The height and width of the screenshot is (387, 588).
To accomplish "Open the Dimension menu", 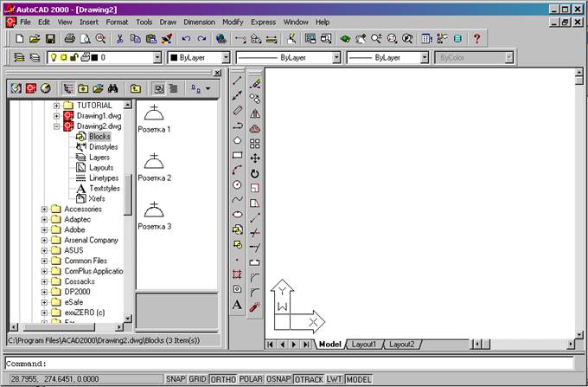I will pos(199,21).
